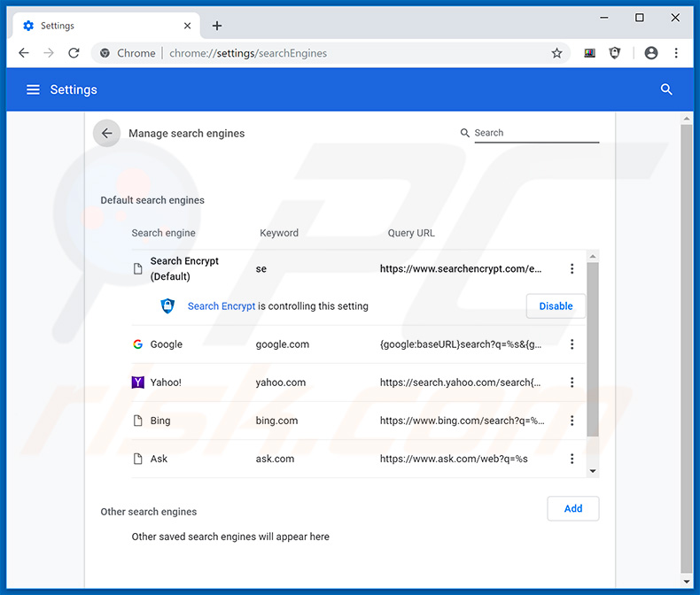Click the Google logo icon
The image size is (700, 595).
click(x=138, y=344)
